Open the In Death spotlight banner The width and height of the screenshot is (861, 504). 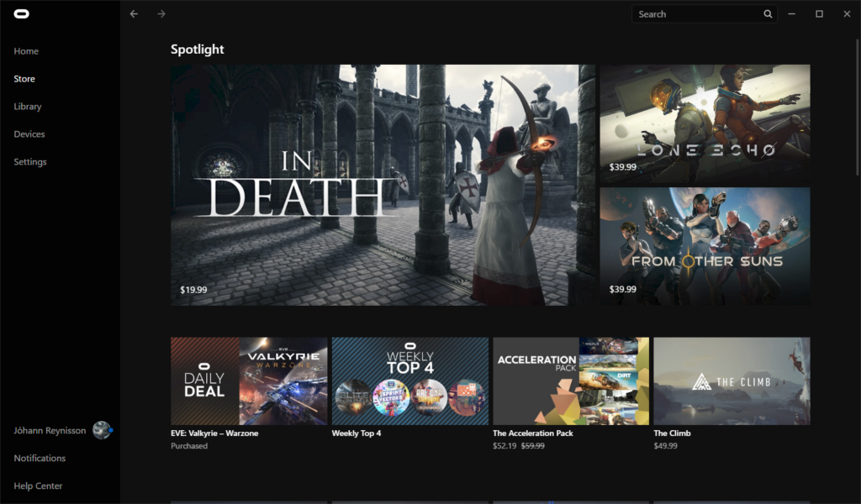(x=383, y=185)
